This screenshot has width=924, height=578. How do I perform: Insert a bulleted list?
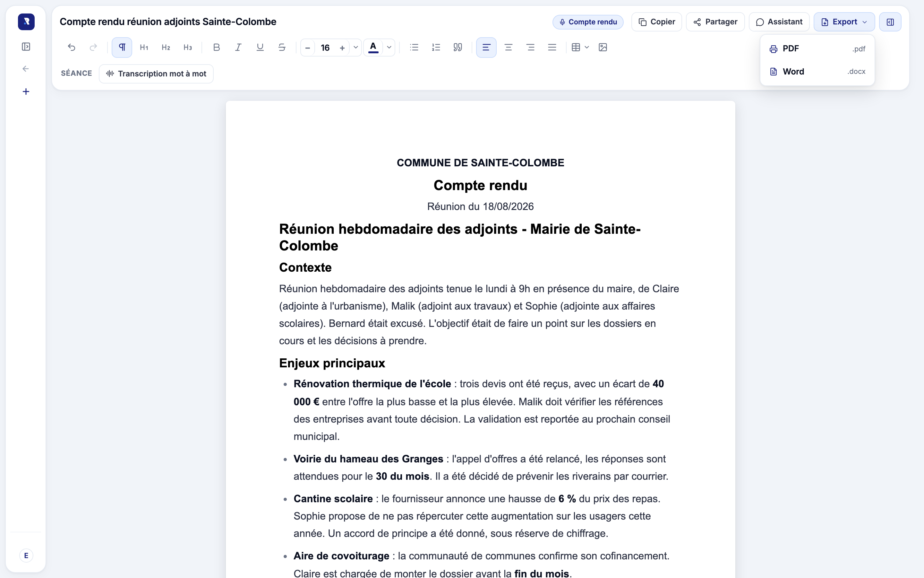pos(414,48)
